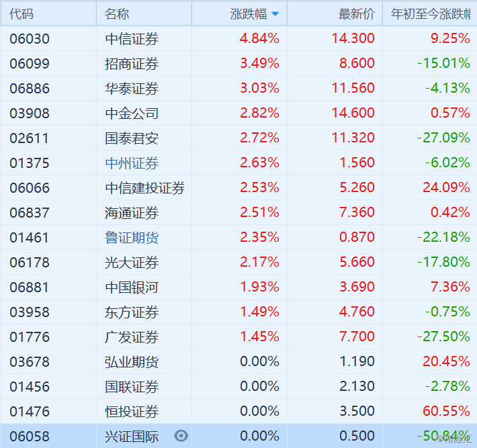
Task: Open the 鲁证期货 stock link
Action: pyautogui.click(x=132, y=238)
